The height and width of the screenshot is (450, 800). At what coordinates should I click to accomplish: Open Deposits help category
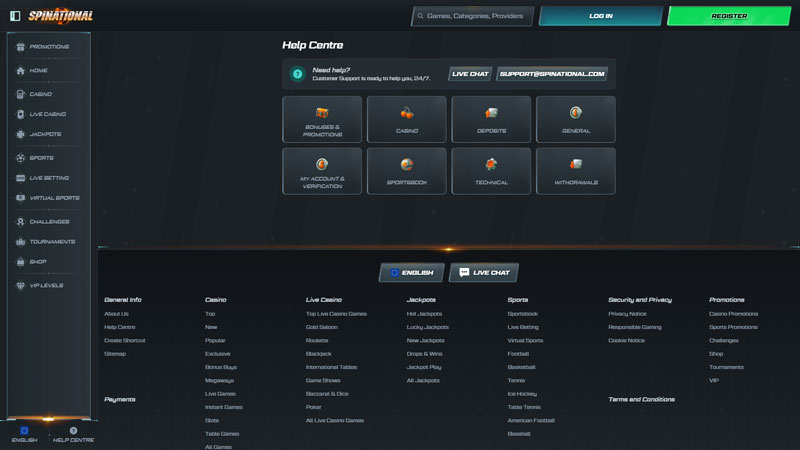click(491, 119)
